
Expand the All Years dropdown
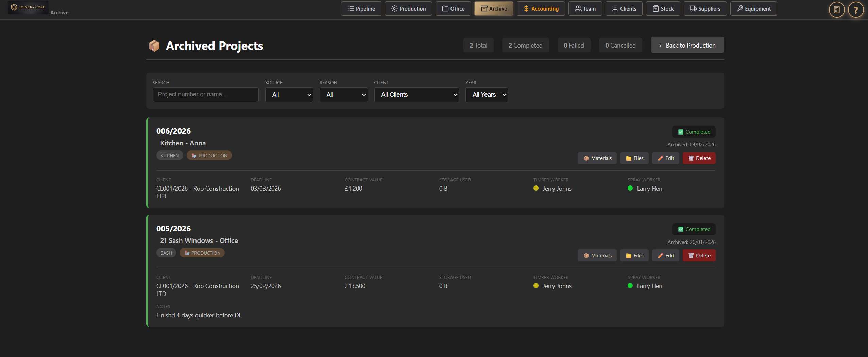click(487, 95)
